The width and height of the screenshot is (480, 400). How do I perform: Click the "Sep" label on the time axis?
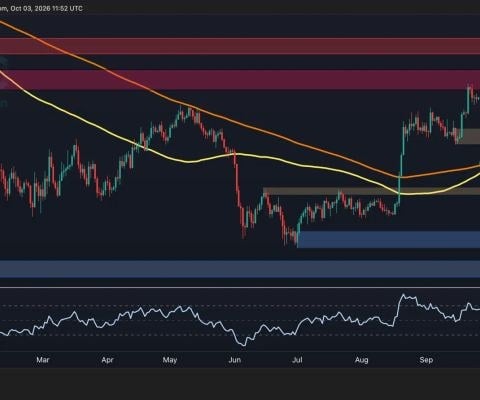[426, 360]
